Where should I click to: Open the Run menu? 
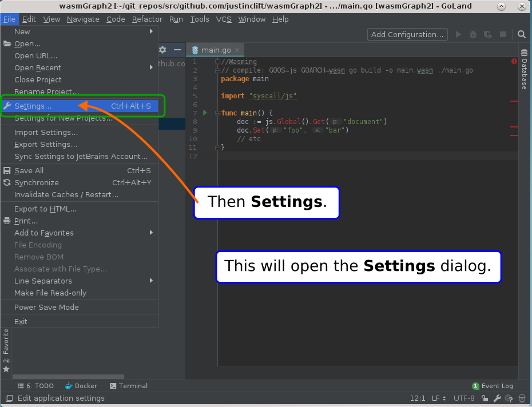(176, 19)
